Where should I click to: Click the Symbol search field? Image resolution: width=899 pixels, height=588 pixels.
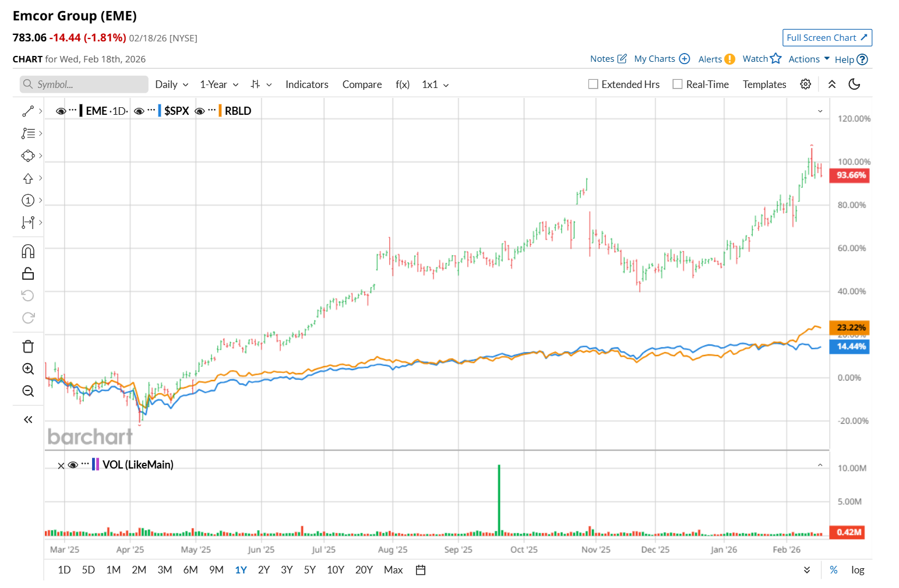[x=84, y=84]
